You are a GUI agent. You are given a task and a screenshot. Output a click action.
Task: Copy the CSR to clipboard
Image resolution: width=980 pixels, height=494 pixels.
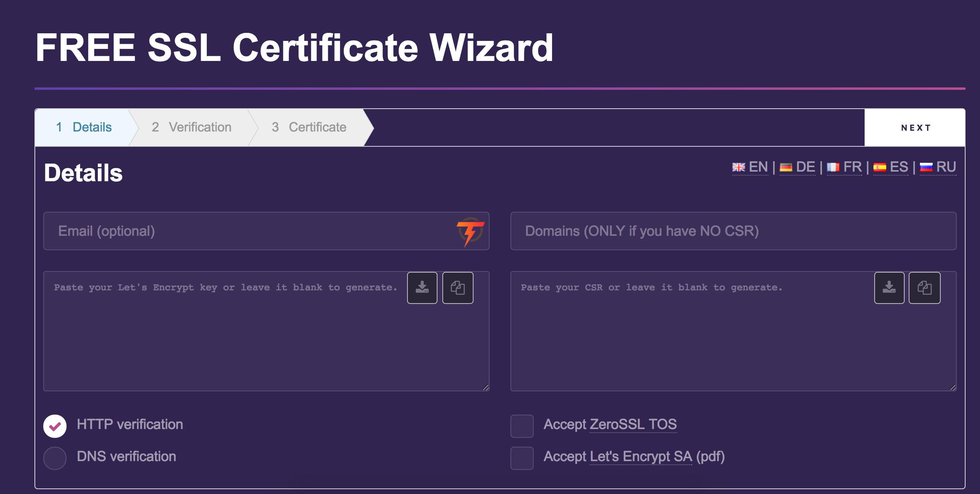924,287
